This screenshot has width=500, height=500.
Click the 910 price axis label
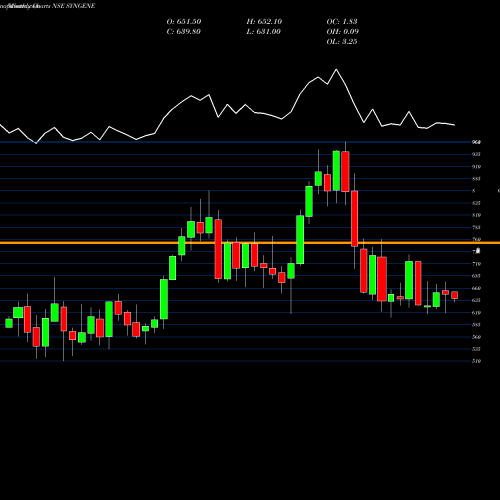[476, 167]
